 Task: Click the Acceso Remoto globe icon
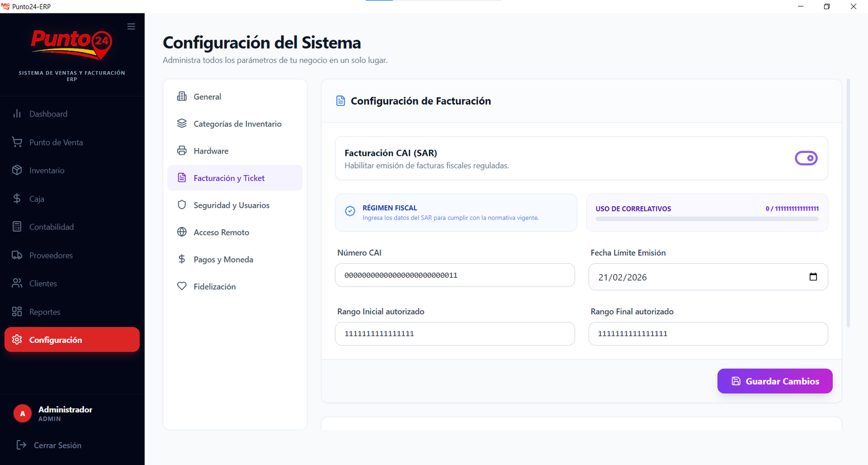click(182, 232)
